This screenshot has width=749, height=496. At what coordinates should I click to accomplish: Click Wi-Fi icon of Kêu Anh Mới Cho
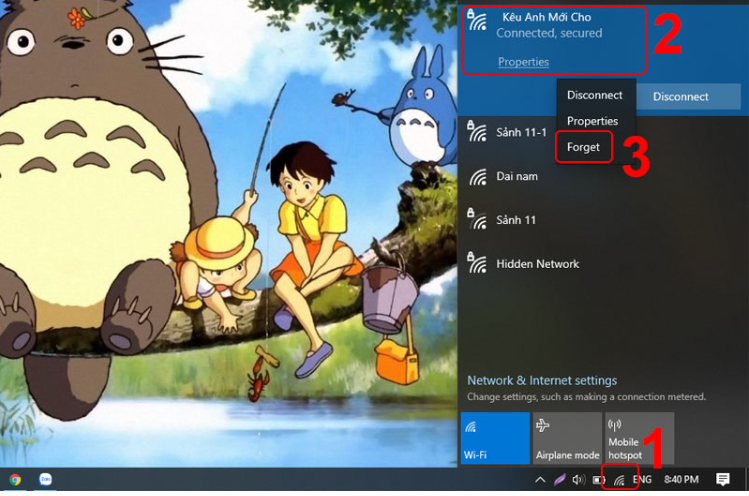[477, 20]
